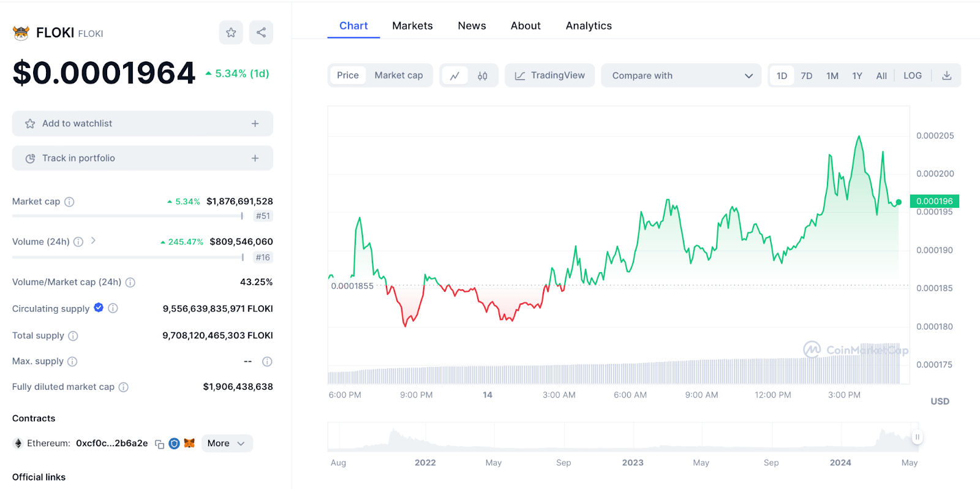Viewport: 980px width, 489px height.
Task: Switch to line chart view icon
Action: [x=455, y=75]
